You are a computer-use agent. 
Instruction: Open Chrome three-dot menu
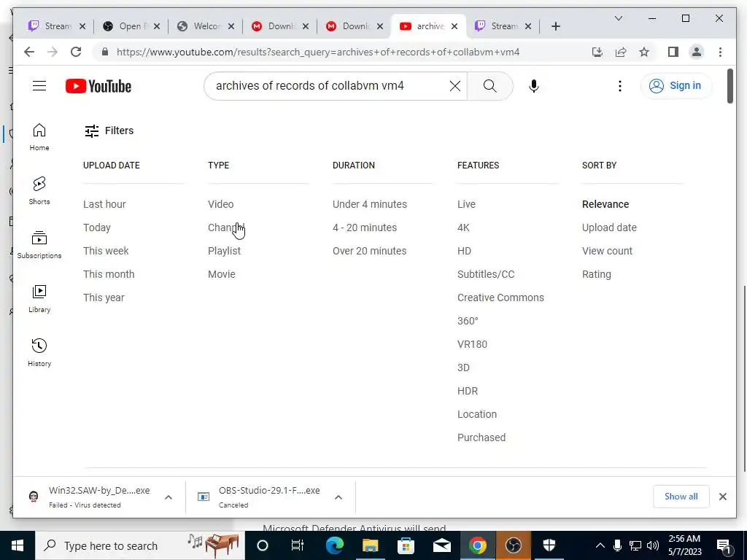pos(720,52)
